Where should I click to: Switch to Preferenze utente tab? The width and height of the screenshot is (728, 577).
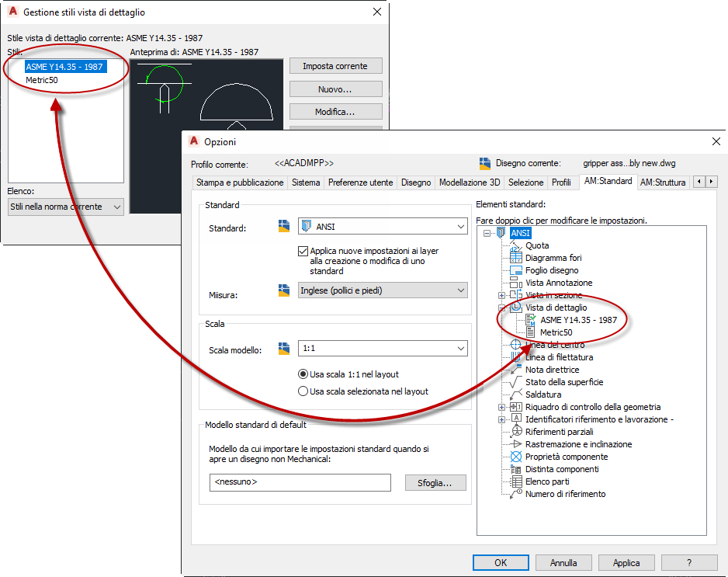(x=360, y=182)
